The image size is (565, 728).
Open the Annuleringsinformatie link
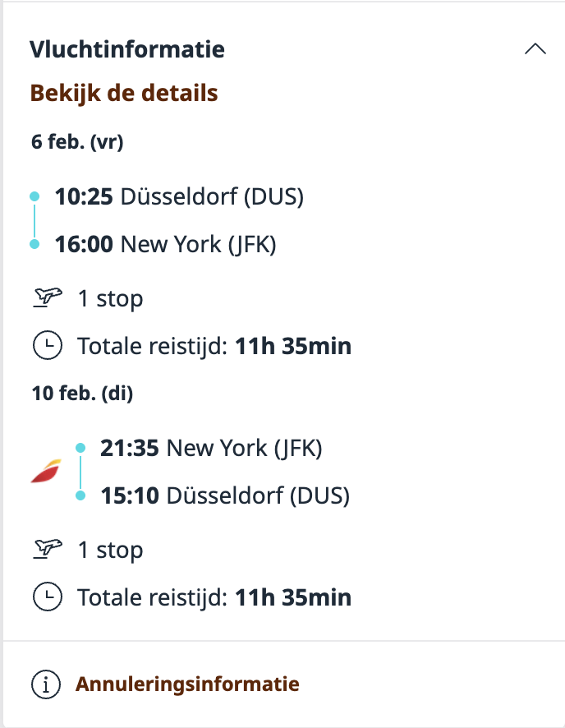pyautogui.click(x=187, y=684)
